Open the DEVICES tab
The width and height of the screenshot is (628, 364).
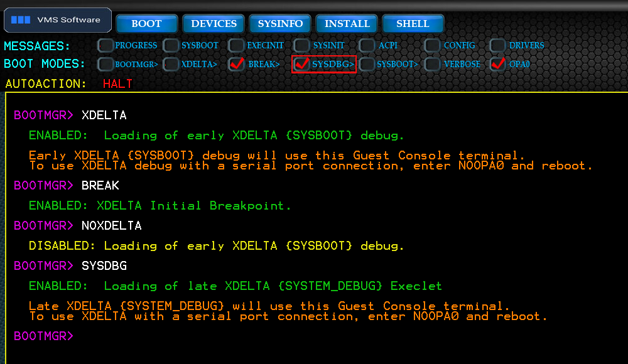tap(214, 24)
